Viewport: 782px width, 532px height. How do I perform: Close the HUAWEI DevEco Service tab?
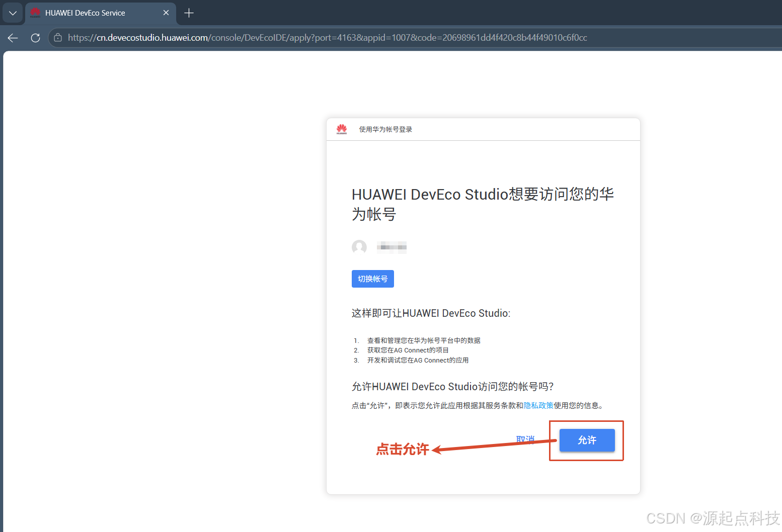pos(166,13)
